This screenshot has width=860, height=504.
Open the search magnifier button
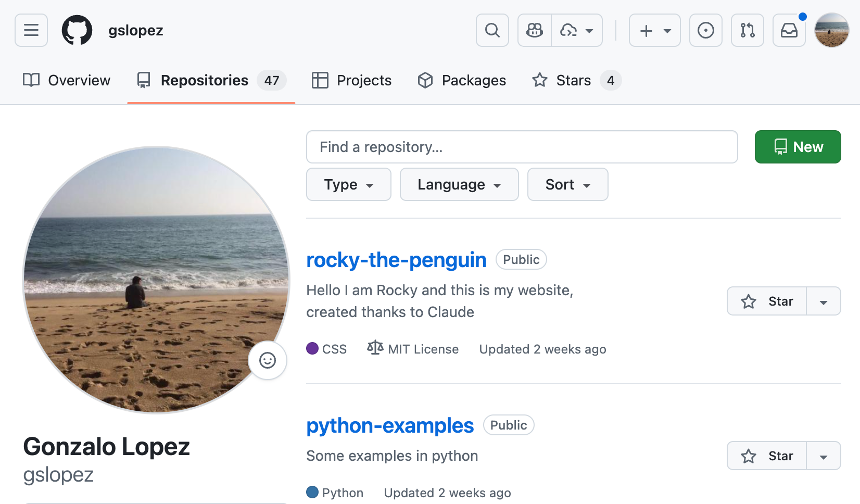coord(492,30)
